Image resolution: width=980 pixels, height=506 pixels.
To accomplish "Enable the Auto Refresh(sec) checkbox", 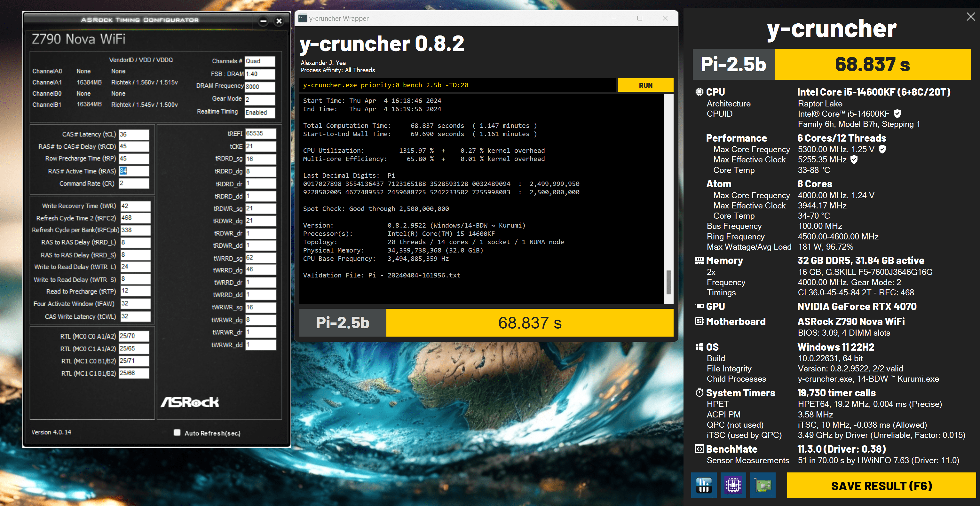I will pyautogui.click(x=177, y=432).
